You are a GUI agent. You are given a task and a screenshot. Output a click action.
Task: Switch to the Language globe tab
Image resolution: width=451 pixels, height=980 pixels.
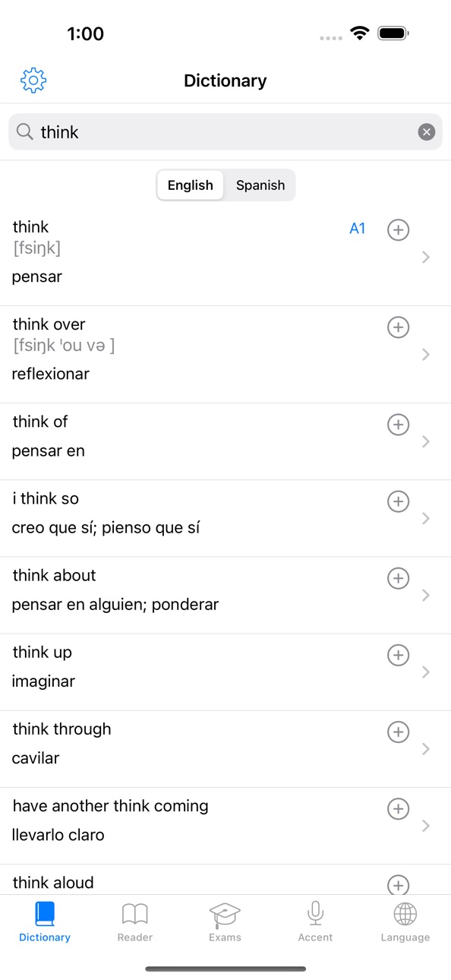pyautogui.click(x=405, y=922)
